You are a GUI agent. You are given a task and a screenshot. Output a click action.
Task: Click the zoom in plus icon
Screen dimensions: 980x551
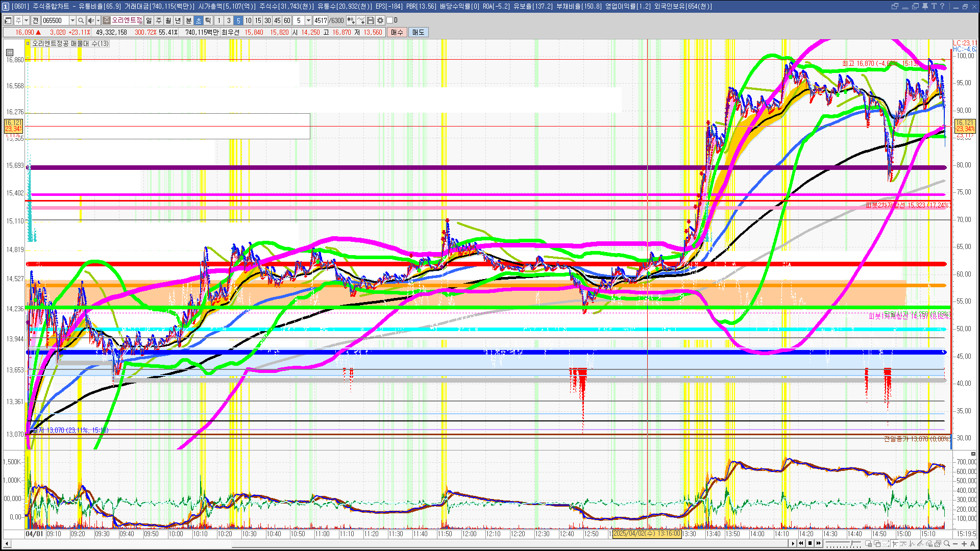(x=964, y=544)
